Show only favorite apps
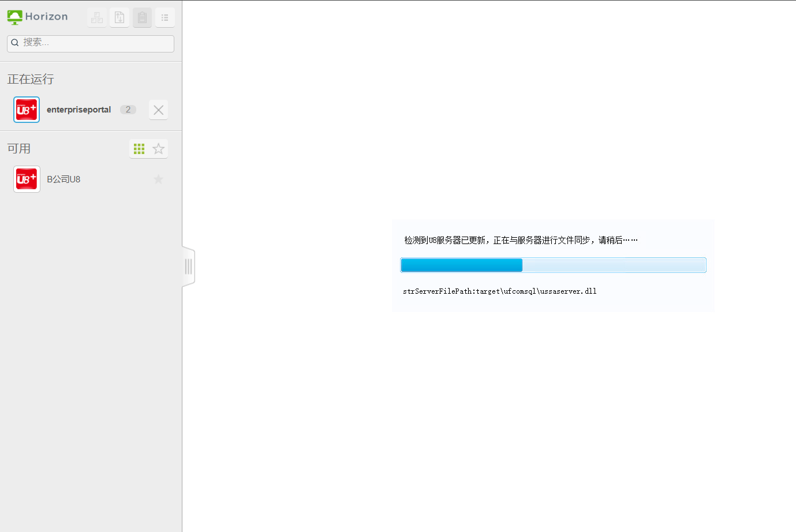The height and width of the screenshot is (532, 796). coord(158,149)
